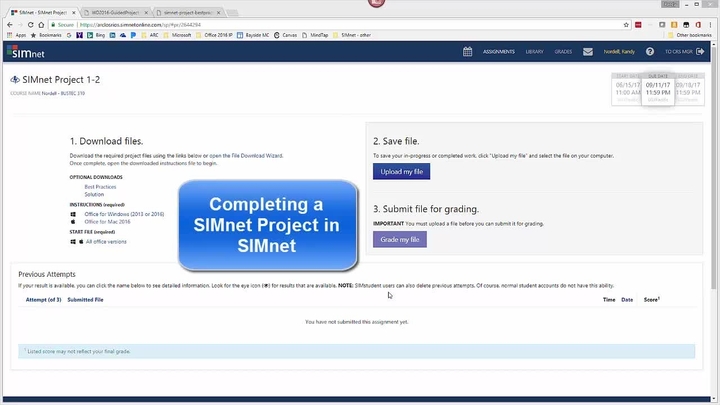Open GRADES in the navigation bar
The width and height of the screenshot is (720, 405).
563,52
